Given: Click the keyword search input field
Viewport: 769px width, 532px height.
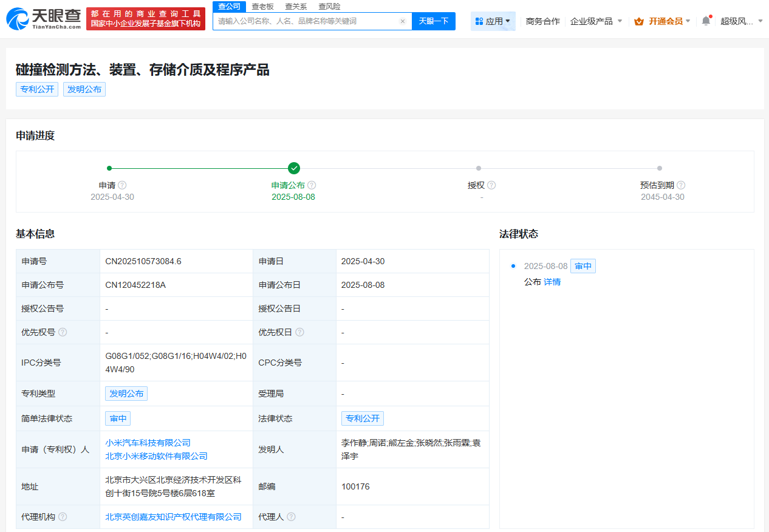Looking at the screenshot, I should click(x=304, y=21).
